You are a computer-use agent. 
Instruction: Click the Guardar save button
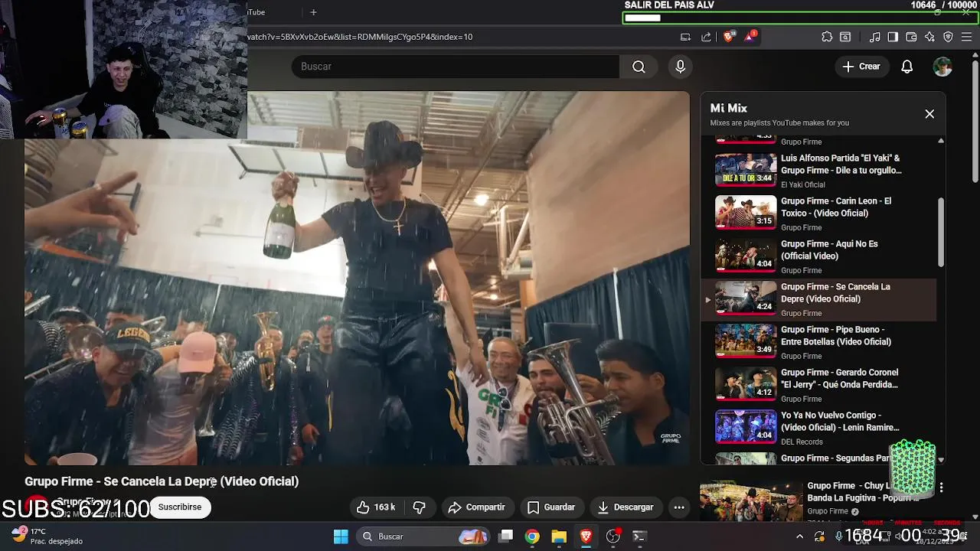551,507
